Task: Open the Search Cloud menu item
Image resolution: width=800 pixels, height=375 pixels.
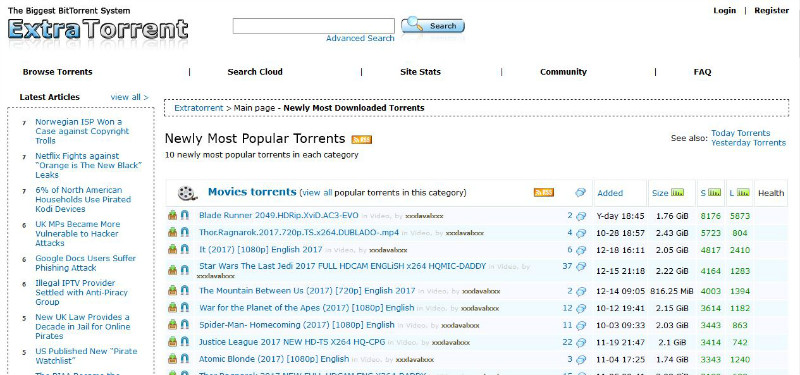Action: coord(255,72)
